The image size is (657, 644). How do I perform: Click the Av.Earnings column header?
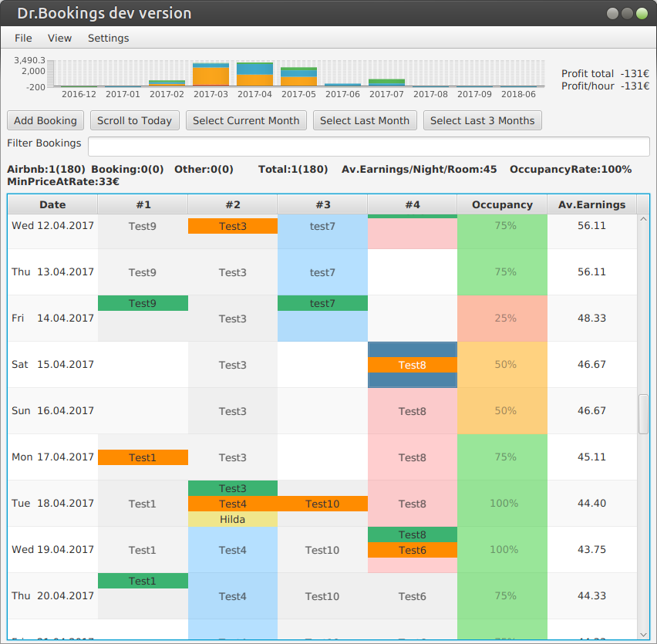coord(592,204)
